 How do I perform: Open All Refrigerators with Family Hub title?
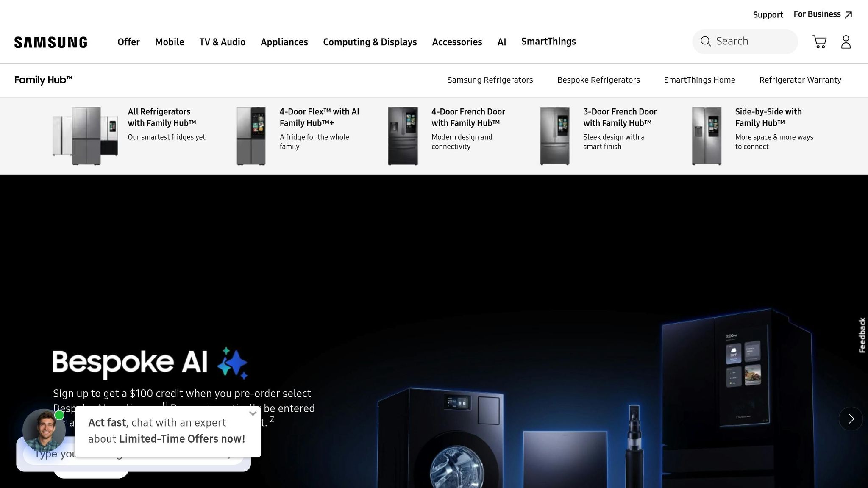tap(162, 117)
